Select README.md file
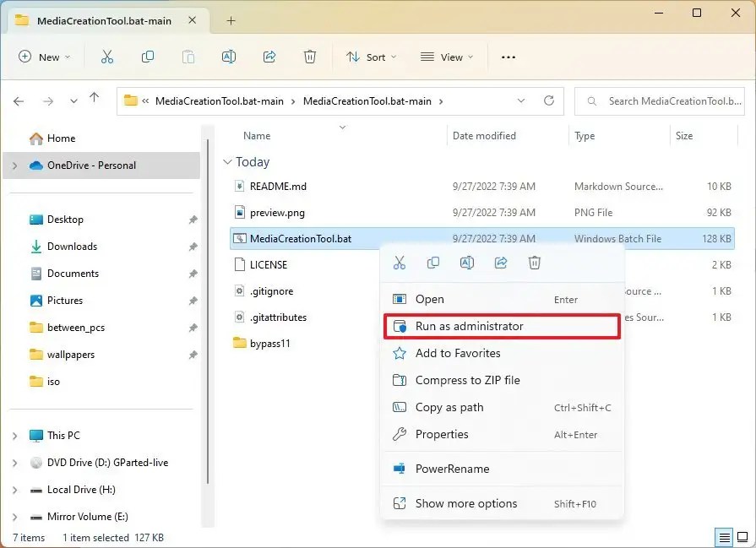The height and width of the screenshot is (548, 756). point(278,187)
